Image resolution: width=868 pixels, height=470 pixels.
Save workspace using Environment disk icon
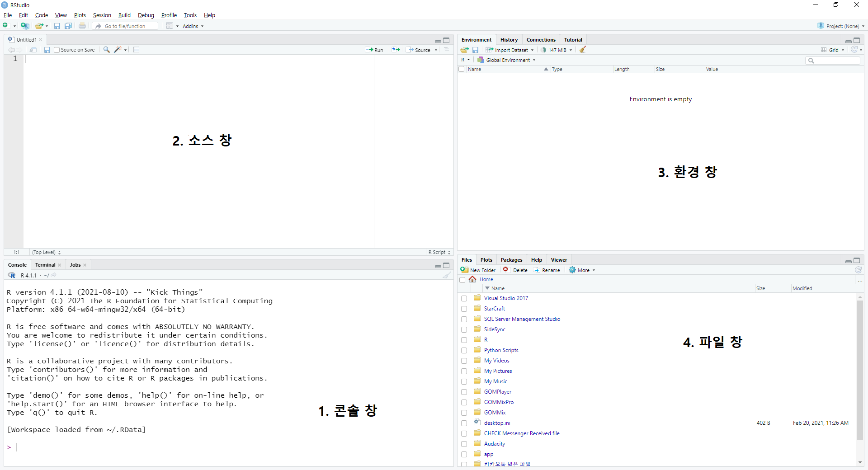point(475,50)
